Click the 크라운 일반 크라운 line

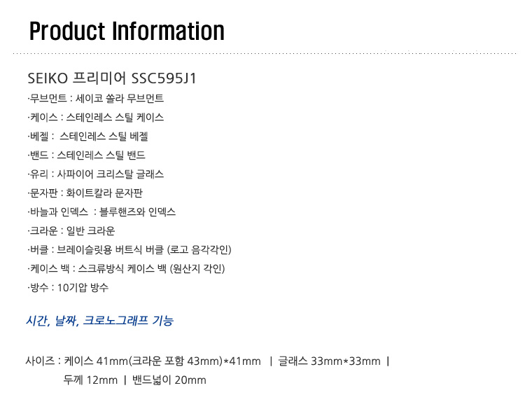pos(71,231)
